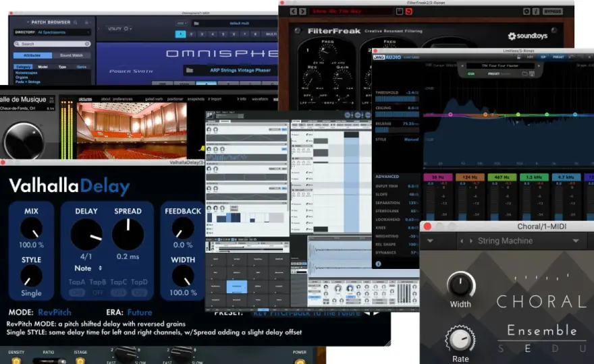The height and width of the screenshot is (364, 594).
Task: Select the Attributes tab in Omnisphere
Action: pos(32,55)
